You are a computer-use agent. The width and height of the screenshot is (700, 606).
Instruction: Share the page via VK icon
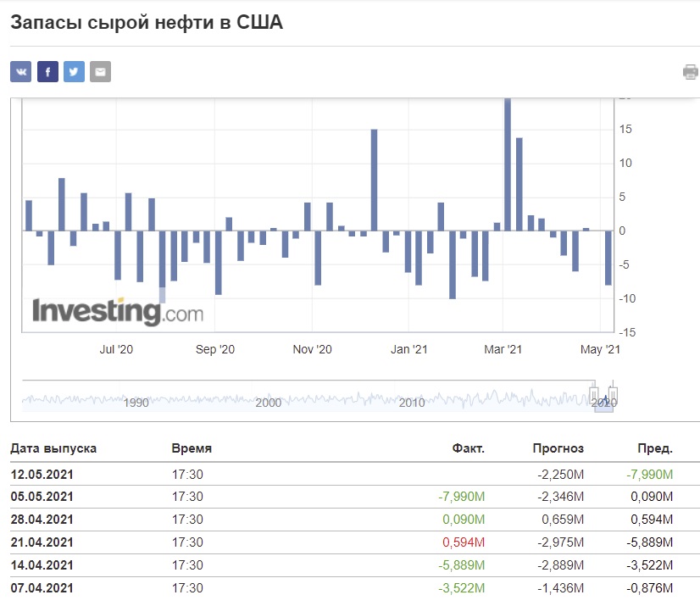21,71
